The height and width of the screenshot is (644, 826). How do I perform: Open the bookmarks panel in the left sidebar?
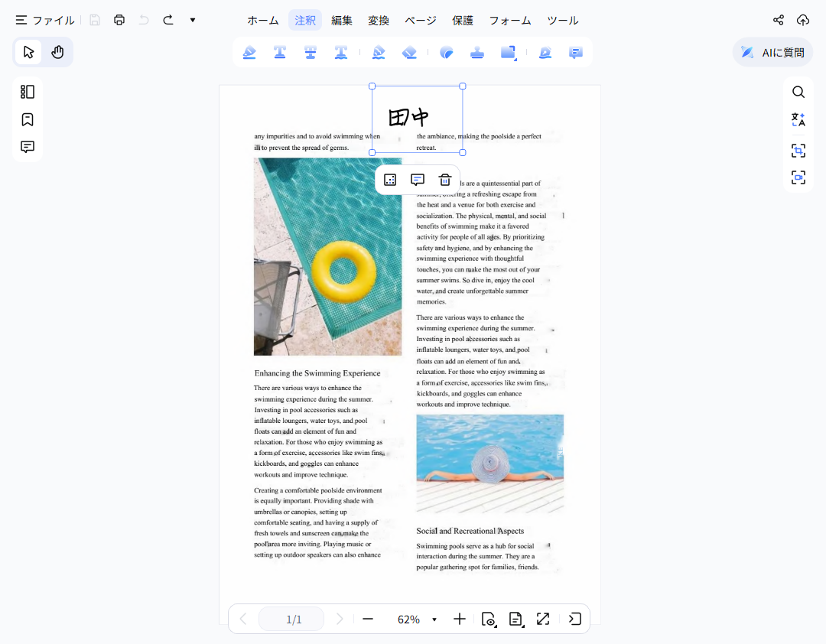(x=28, y=119)
